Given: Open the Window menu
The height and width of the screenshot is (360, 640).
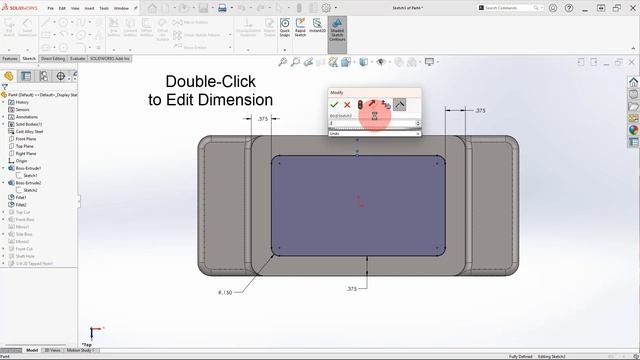Looking at the screenshot, I should point(121,8).
